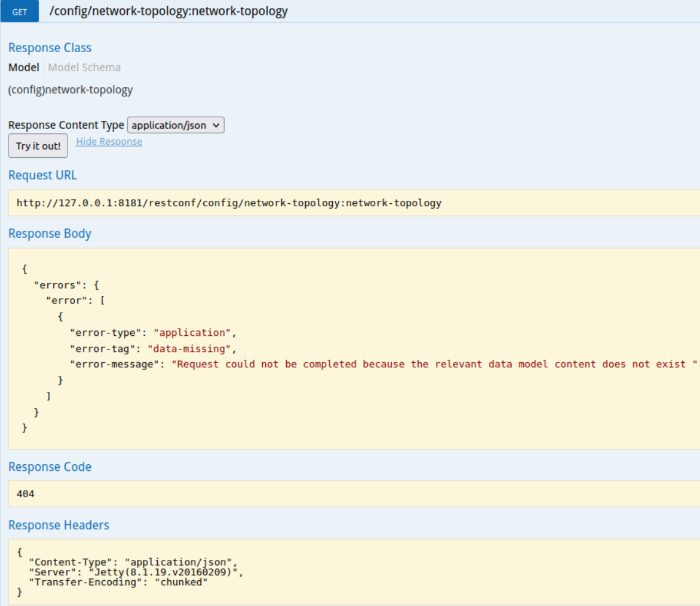
Task: Click the Hide Response link
Action: pyautogui.click(x=109, y=142)
